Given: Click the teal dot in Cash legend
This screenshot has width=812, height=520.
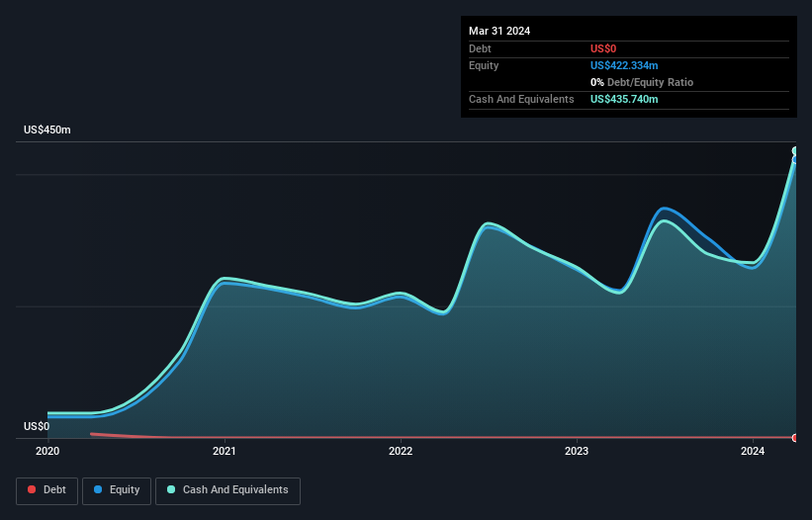Looking at the screenshot, I should pyautogui.click(x=171, y=489).
